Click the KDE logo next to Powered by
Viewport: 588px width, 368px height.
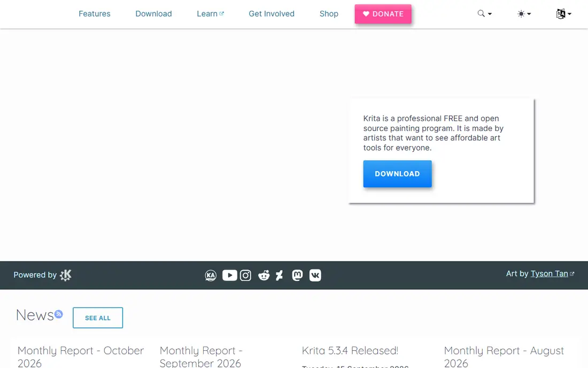click(x=66, y=275)
